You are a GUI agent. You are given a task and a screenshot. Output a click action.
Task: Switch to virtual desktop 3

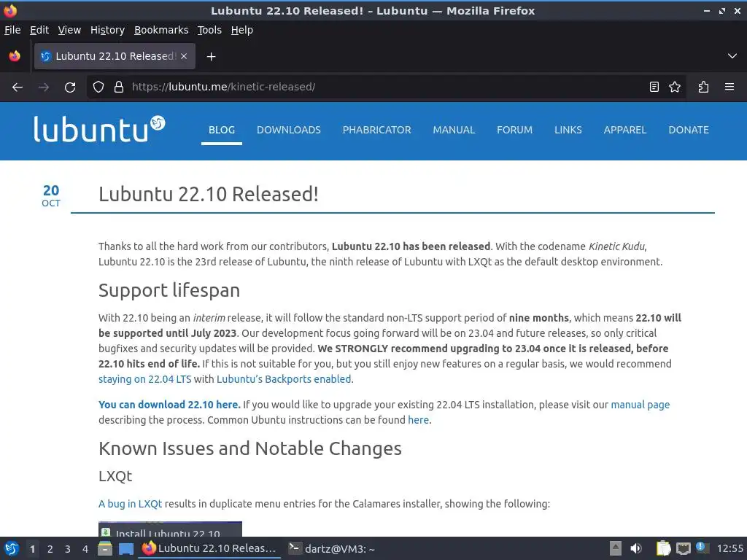coord(68,549)
